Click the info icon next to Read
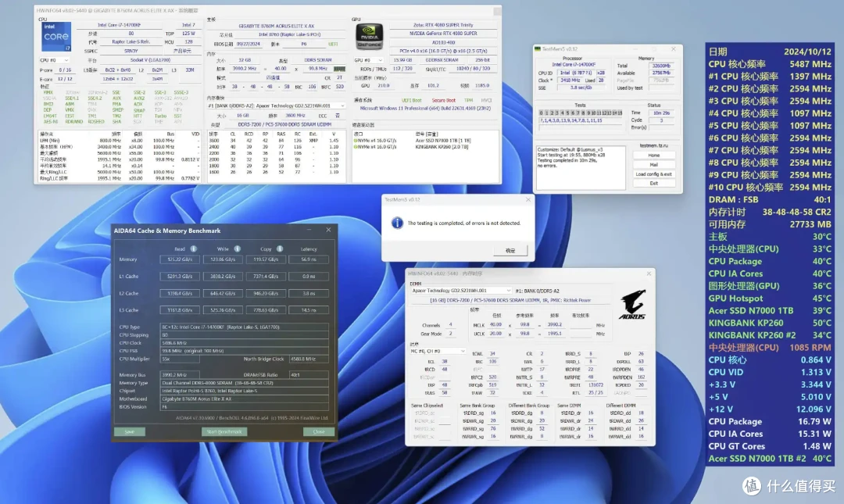Viewport: 844px width, 504px height. pos(193,248)
